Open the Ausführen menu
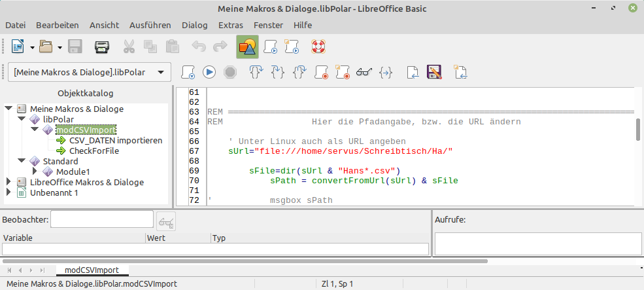The image size is (644, 290). point(150,25)
